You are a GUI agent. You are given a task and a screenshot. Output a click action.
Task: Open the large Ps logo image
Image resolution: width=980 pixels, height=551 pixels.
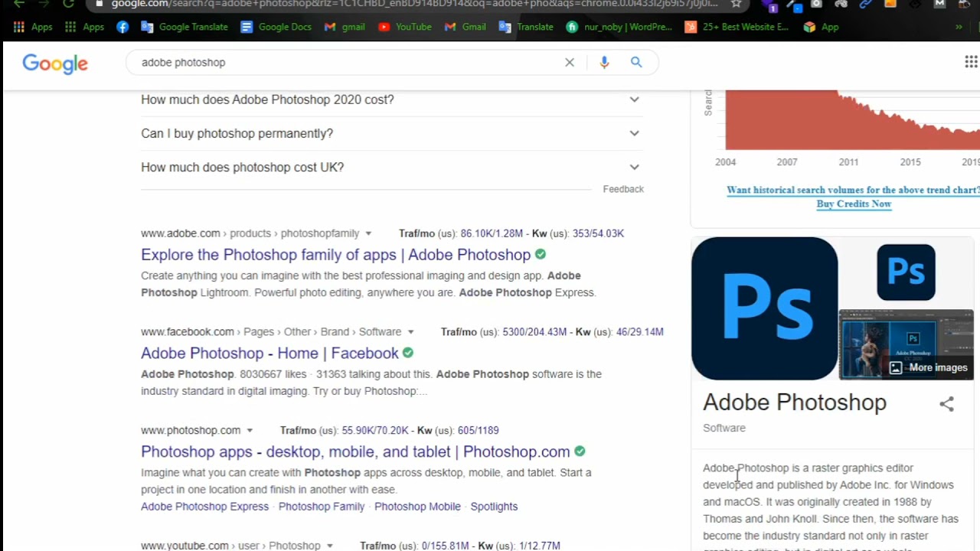[764, 308]
